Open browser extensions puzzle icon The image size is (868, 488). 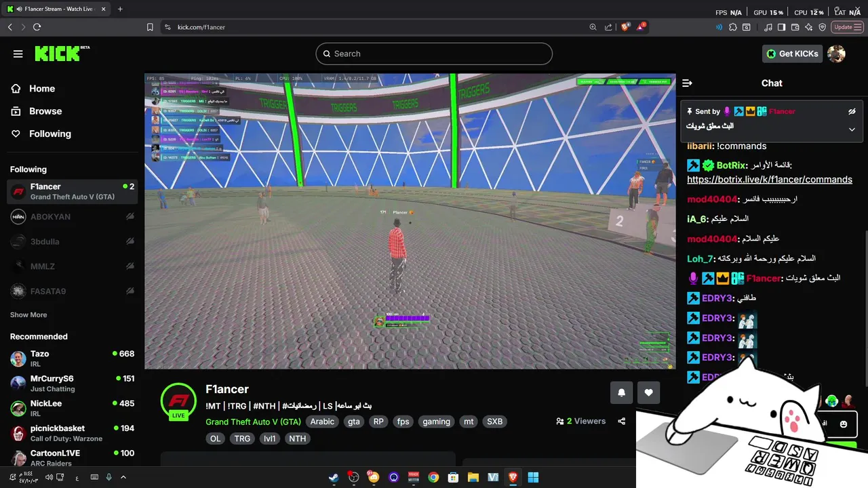[733, 27]
